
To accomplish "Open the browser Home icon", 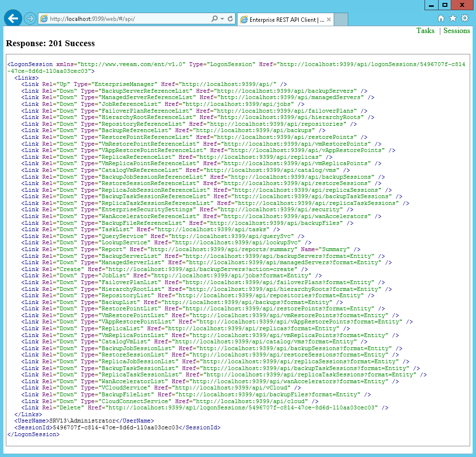I will pos(441,18).
